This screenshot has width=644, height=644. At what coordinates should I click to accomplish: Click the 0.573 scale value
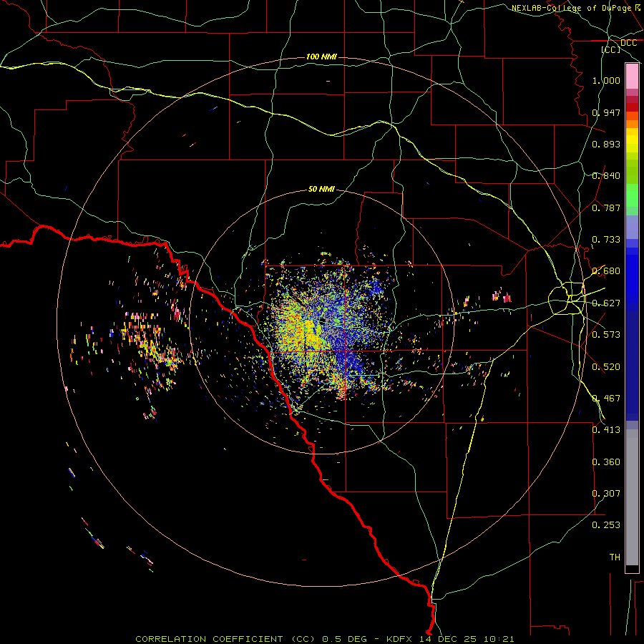point(606,335)
